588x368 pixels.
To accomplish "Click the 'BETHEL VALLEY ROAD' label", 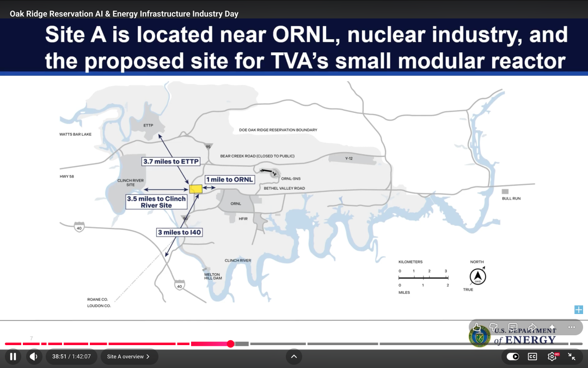I will coord(284,188).
